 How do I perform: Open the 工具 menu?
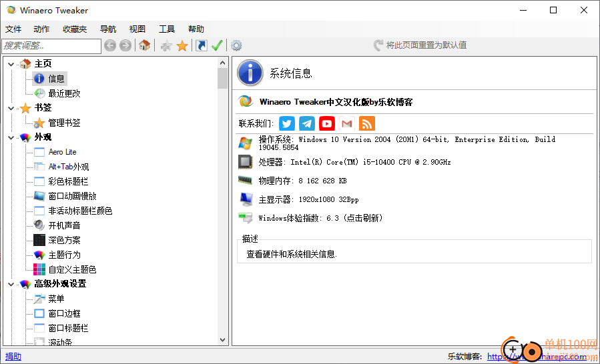pyautogui.click(x=167, y=29)
